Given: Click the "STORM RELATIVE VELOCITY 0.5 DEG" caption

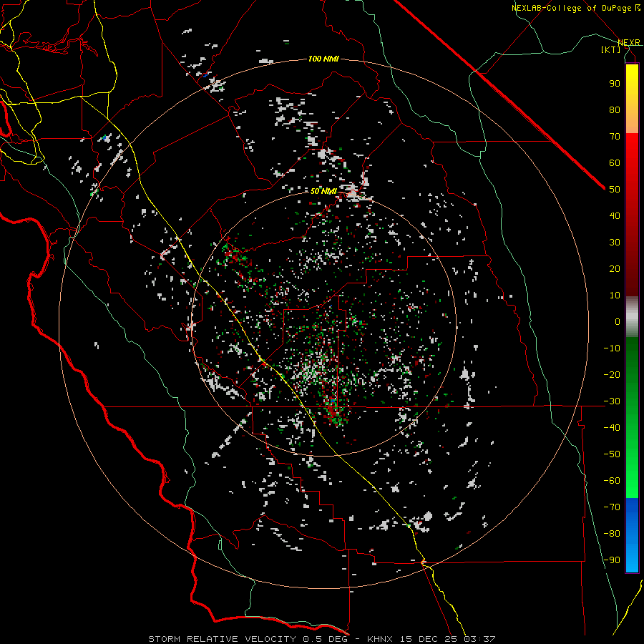Looking at the screenshot, I should tap(248, 639).
